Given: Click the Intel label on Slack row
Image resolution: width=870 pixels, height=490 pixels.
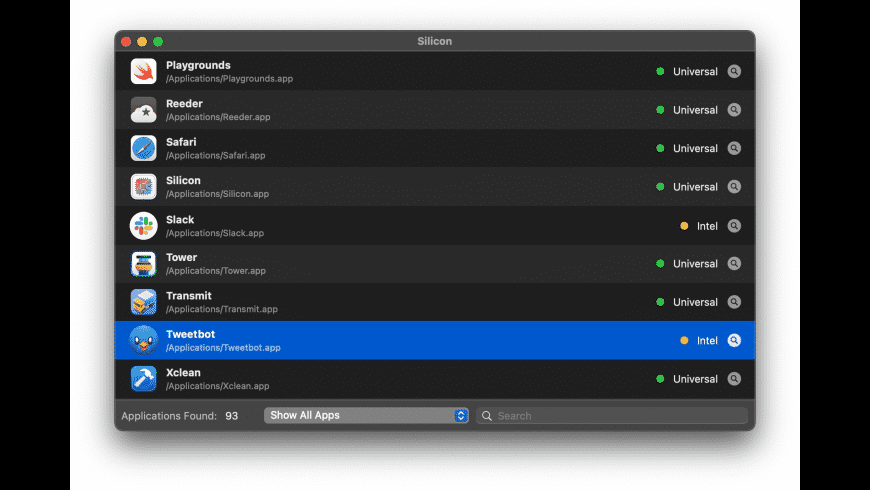Looking at the screenshot, I should [x=707, y=226].
